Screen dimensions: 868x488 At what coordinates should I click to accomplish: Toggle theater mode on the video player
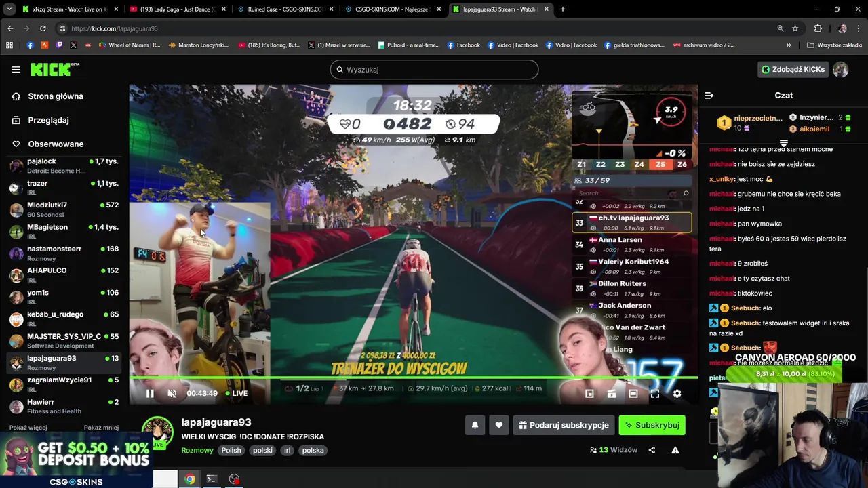tap(633, 393)
